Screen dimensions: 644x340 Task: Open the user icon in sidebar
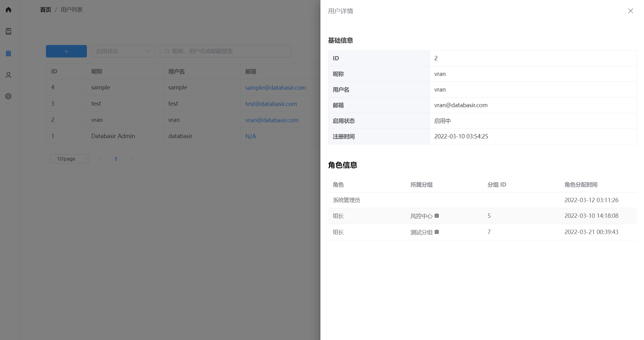click(8, 75)
